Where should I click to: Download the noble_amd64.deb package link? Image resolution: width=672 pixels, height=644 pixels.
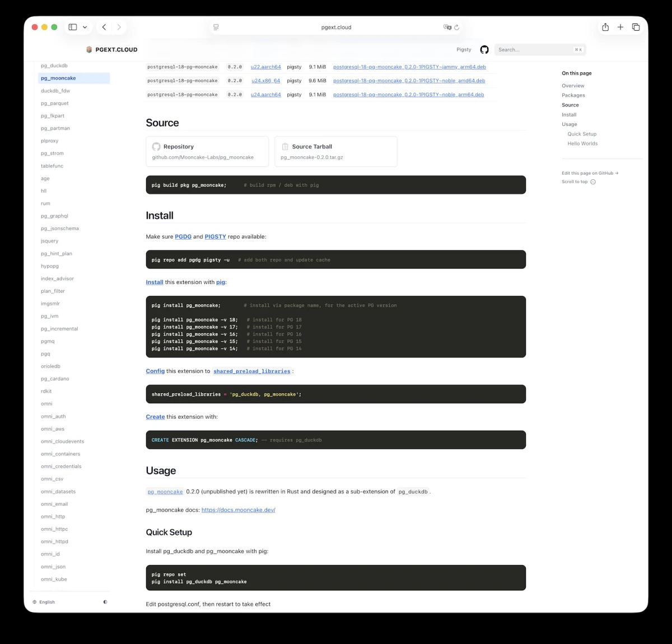[409, 81]
